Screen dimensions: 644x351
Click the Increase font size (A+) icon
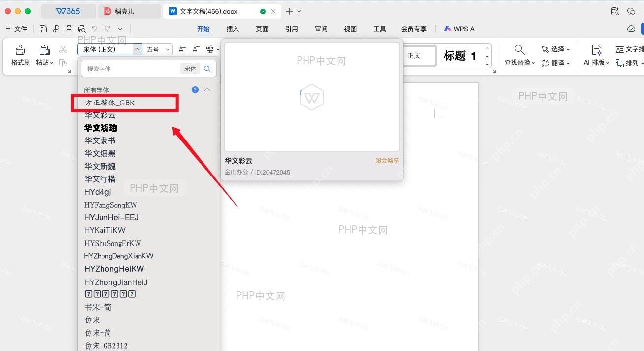pos(182,49)
